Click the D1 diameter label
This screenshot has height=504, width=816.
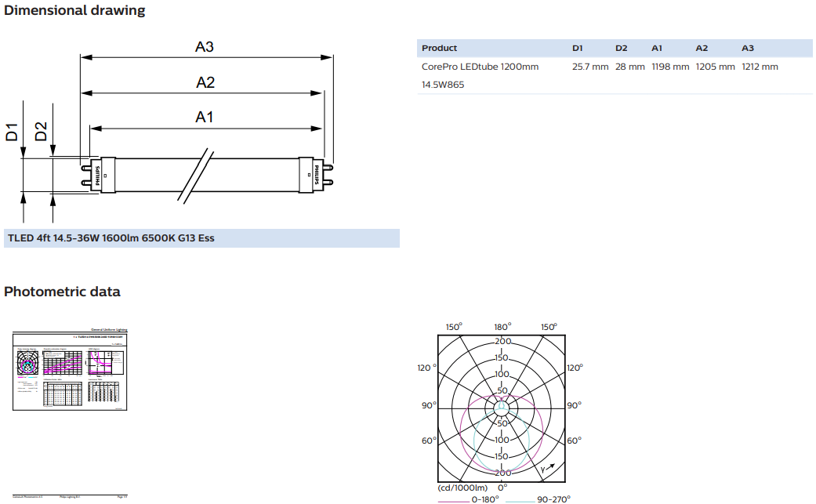coord(12,132)
